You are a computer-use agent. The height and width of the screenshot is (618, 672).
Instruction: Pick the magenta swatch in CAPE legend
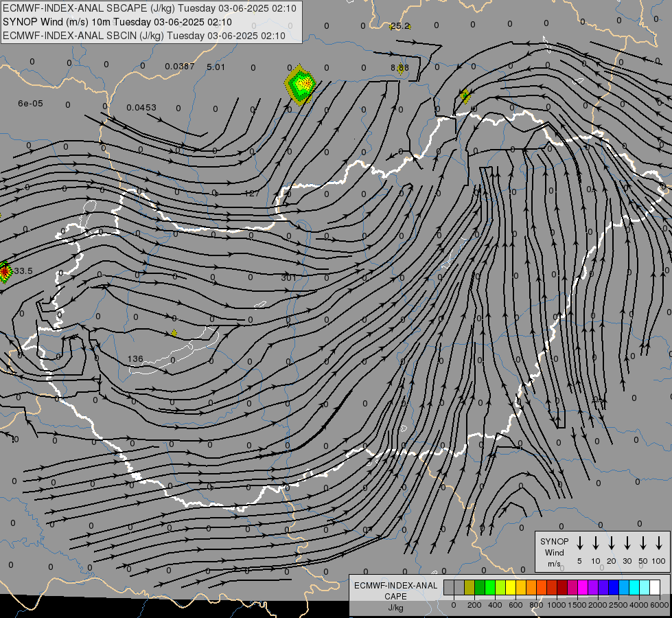point(583,587)
